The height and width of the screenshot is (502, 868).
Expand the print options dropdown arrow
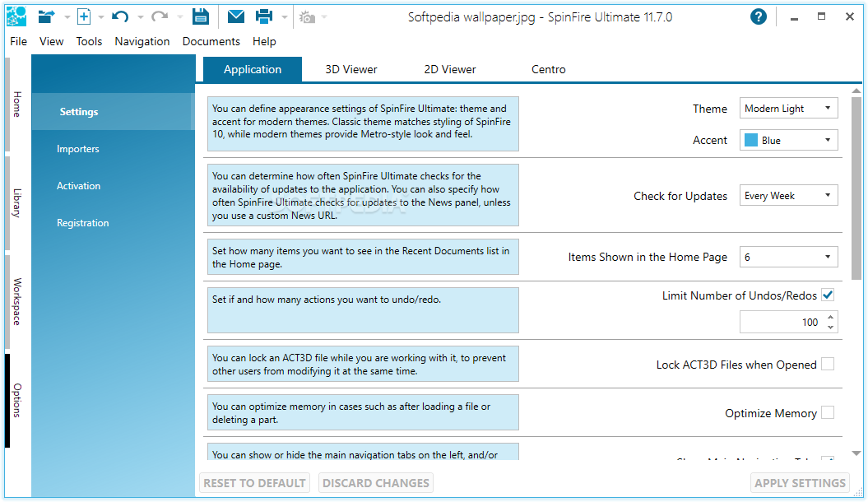click(285, 17)
